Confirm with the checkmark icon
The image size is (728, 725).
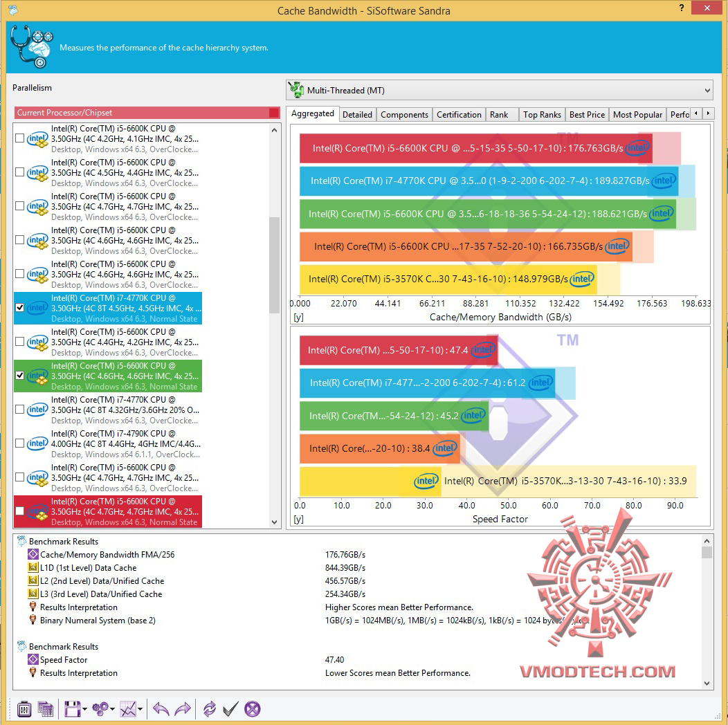point(230,709)
